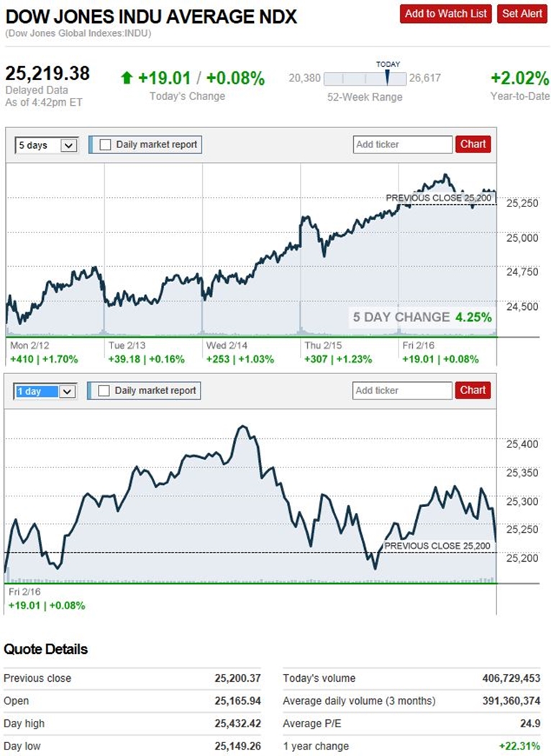Image resolution: width=551 pixels, height=756 pixels.
Task: Click the Dow Jones Global Indexes:INDU subtitle
Action: pos(78,33)
